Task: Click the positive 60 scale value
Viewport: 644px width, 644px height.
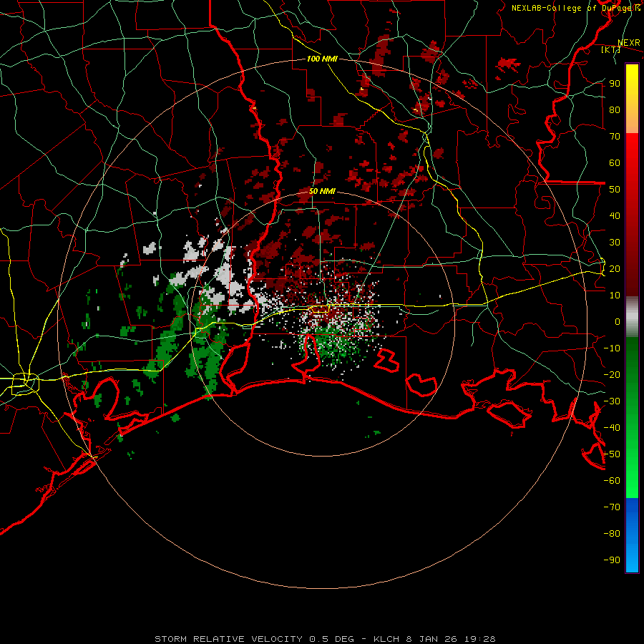Action: pyautogui.click(x=615, y=163)
